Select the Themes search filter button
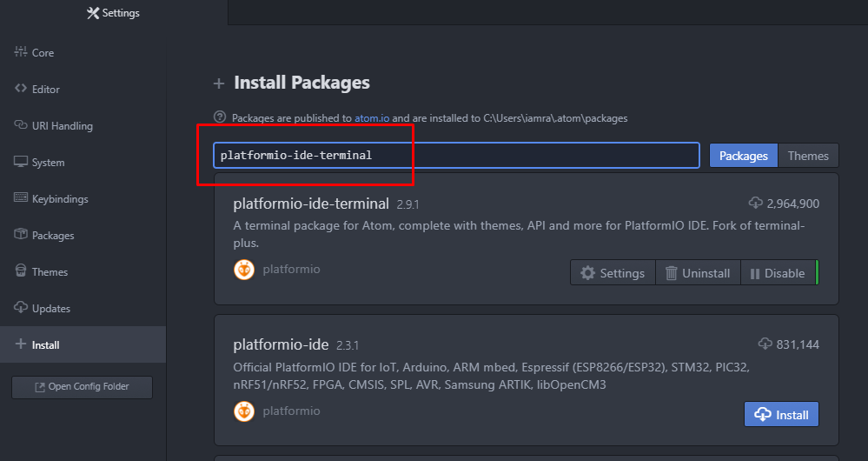This screenshot has height=461, width=868. tap(808, 156)
